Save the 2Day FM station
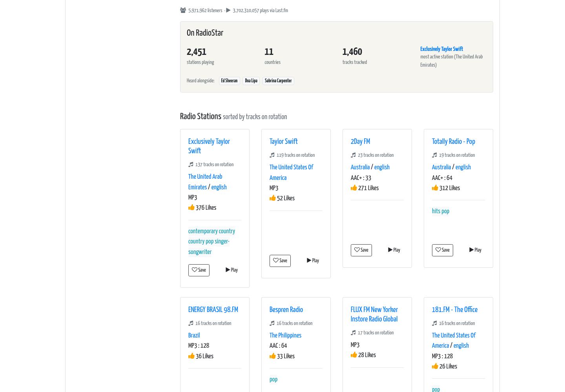 point(361,250)
